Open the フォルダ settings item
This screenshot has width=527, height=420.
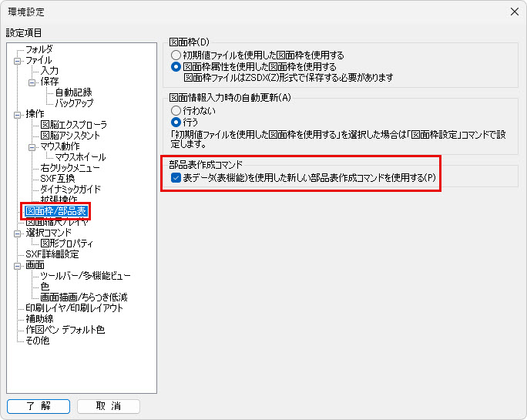[39, 49]
